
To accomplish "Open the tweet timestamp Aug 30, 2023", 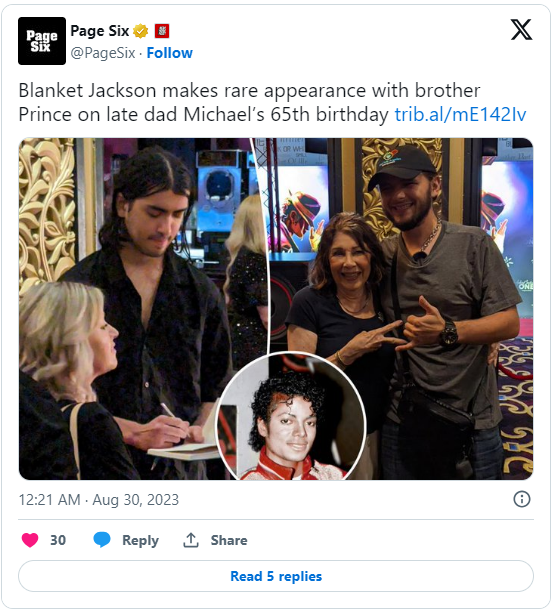I will 99,500.
